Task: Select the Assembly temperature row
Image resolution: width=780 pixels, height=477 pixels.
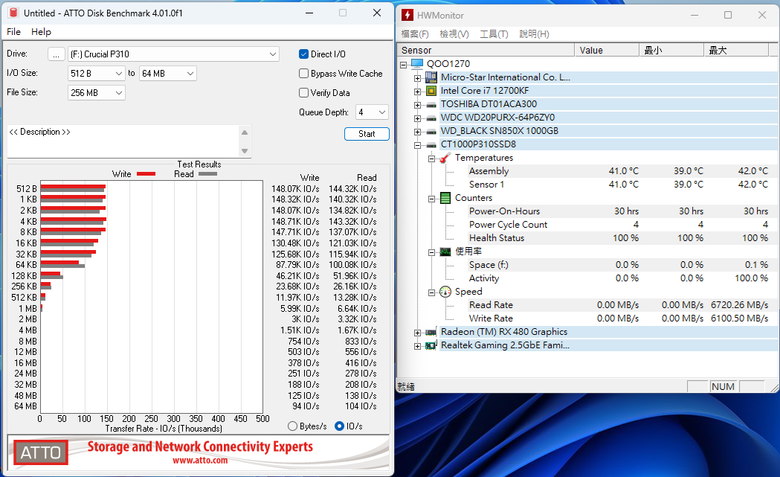Action: (618, 171)
